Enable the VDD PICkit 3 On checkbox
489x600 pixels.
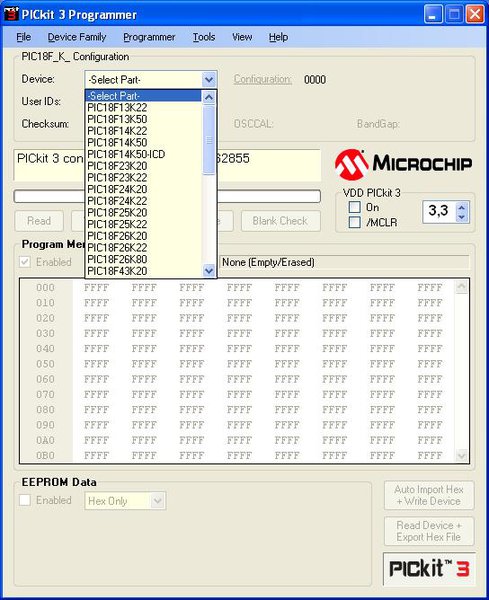(x=355, y=207)
